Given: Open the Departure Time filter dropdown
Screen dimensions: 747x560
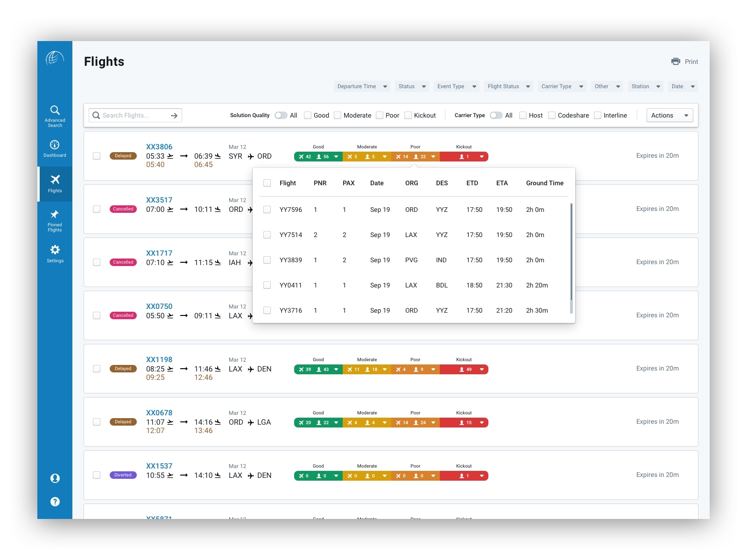Looking at the screenshot, I should pyautogui.click(x=361, y=86).
